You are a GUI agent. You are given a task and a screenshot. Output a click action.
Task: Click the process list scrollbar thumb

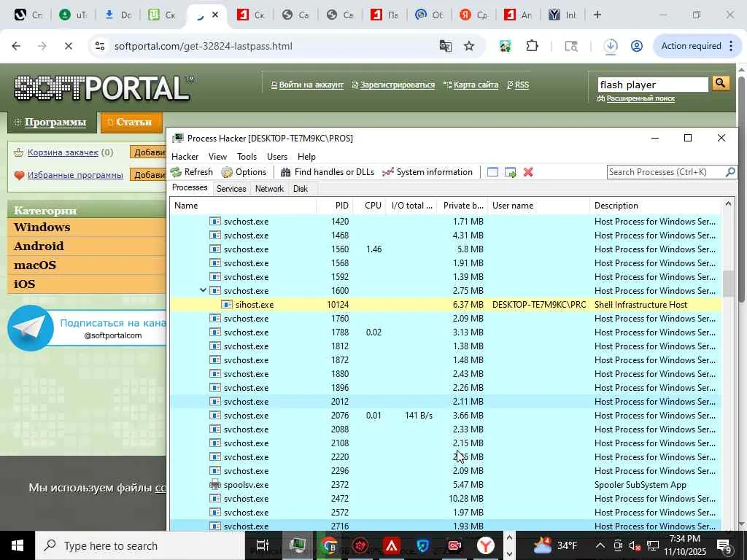(x=728, y=284)
